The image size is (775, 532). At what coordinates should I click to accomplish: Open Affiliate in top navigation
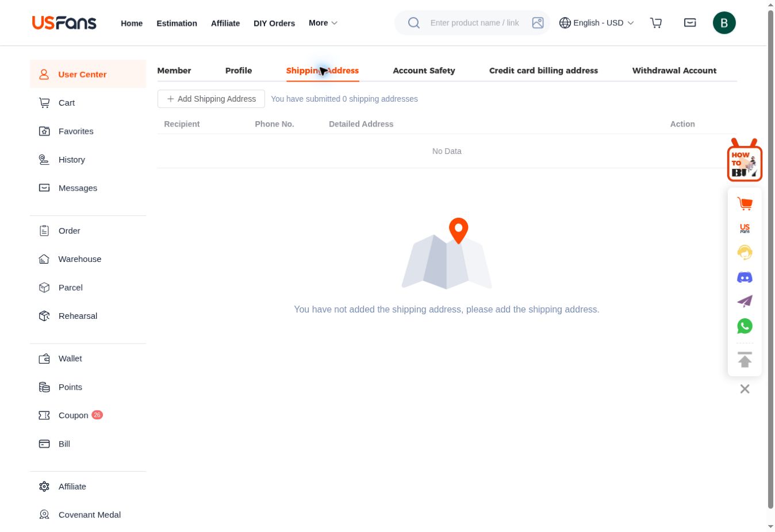click(x=225, y=24)
